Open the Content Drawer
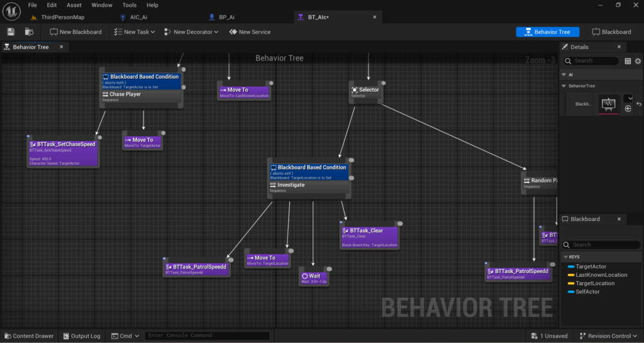644x343 pixels. [29, 336]
